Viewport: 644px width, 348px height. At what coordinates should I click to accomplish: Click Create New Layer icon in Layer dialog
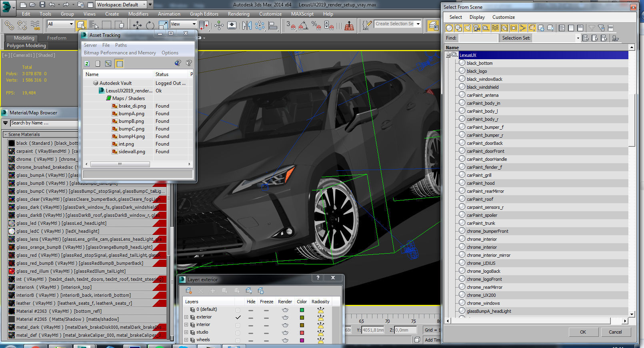[189, 291]
